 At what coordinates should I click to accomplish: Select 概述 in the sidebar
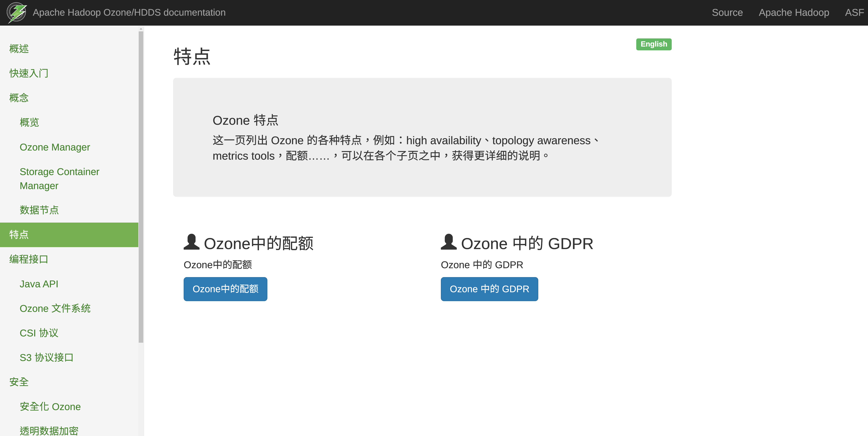tap(19, 49)
